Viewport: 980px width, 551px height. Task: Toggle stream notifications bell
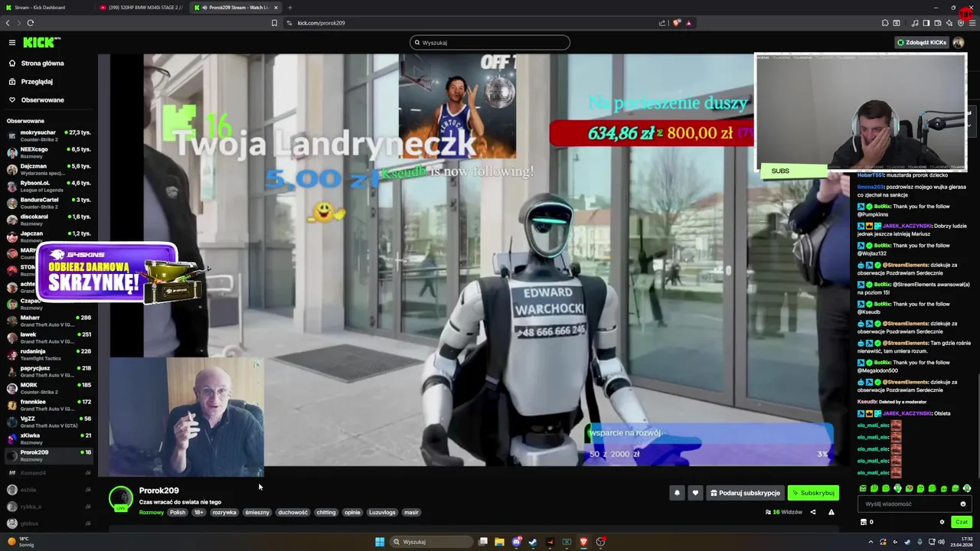677,493
